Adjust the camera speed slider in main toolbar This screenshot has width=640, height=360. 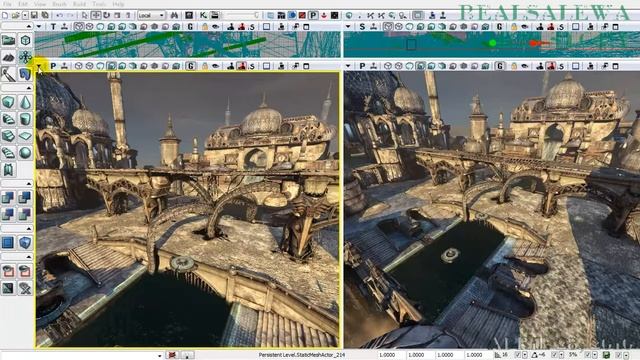[242, 16]
